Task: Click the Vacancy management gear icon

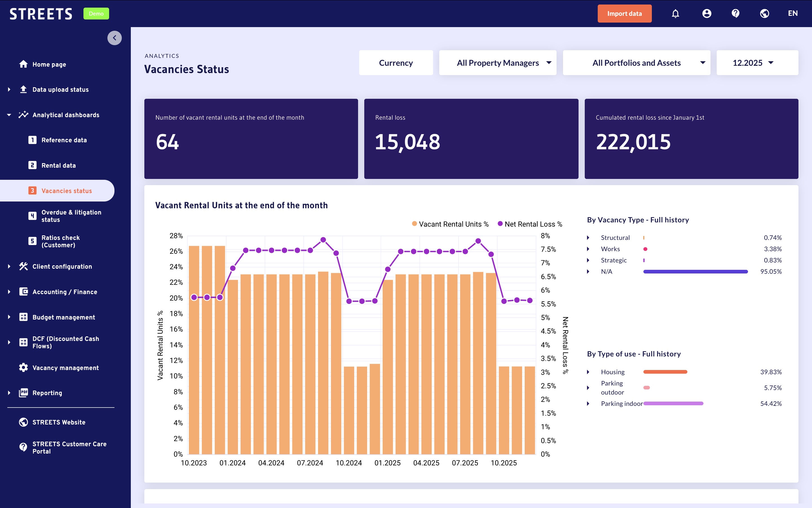Action: 23,367
